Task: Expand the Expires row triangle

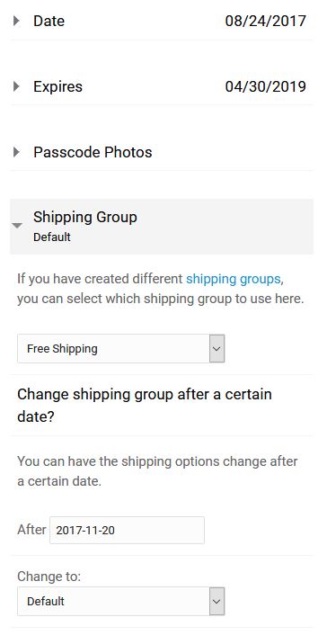Action: (16, 86)
